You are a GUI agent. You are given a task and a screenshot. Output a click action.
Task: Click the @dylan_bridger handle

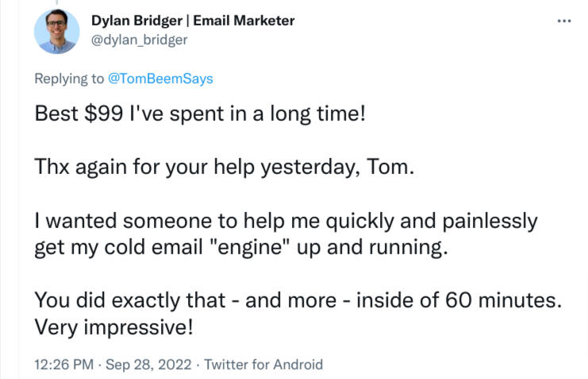click(x=140, y=39)
